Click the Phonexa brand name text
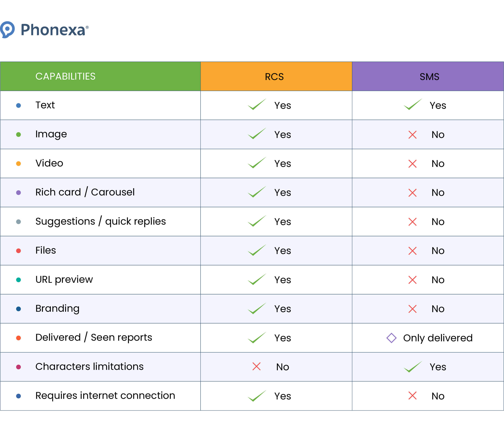This screenshot has width=504, height=443. click(53, 30)
